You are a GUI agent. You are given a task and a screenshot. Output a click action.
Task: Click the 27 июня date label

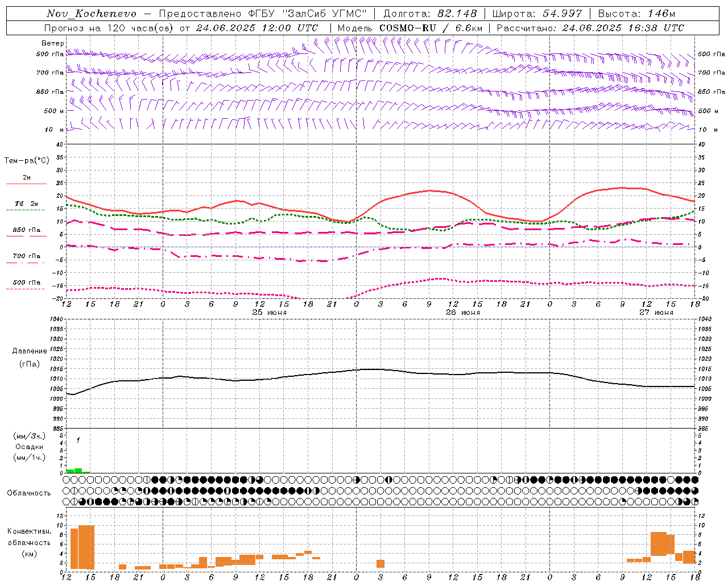pos(656,313)
